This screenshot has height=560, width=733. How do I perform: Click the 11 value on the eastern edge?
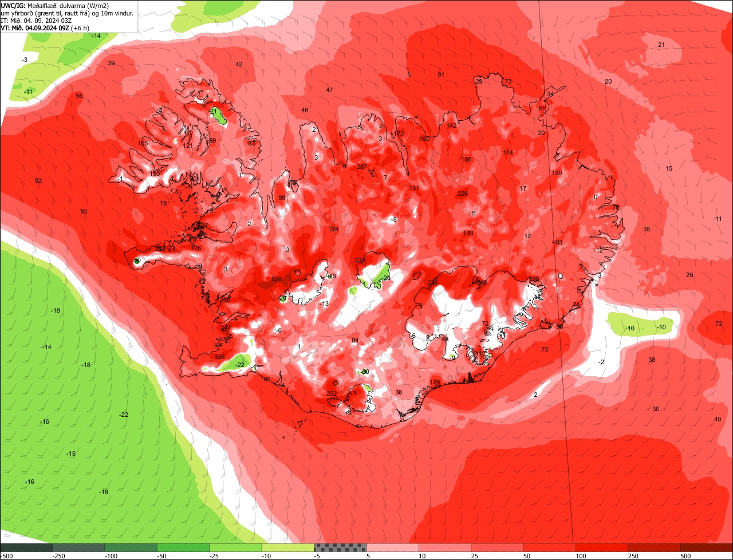[719, 219]
